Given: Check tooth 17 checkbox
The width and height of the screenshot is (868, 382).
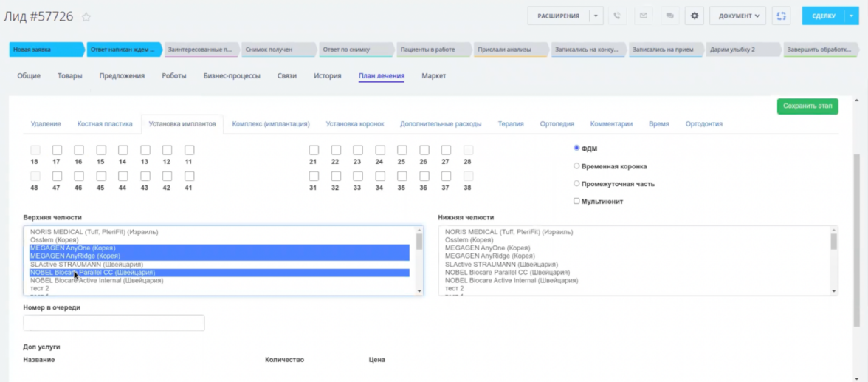Looking at the screenshot, I should tap(57, 150).
